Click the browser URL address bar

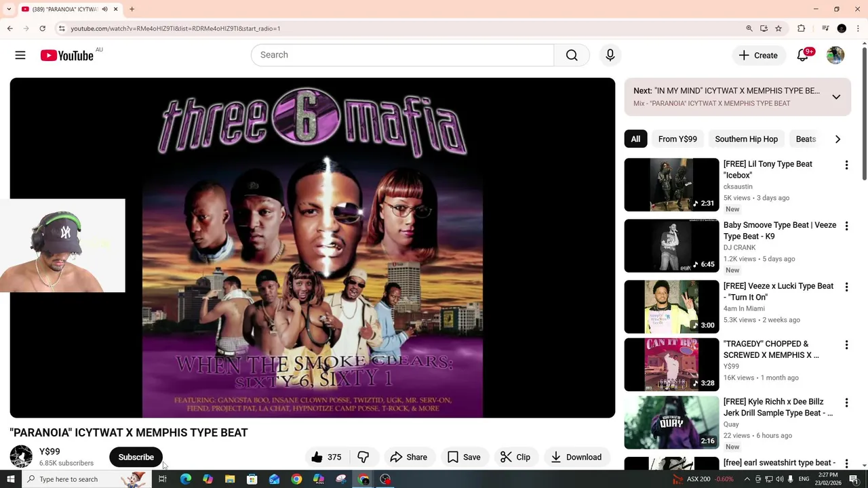pyautogui.click(x=400, y=28)
